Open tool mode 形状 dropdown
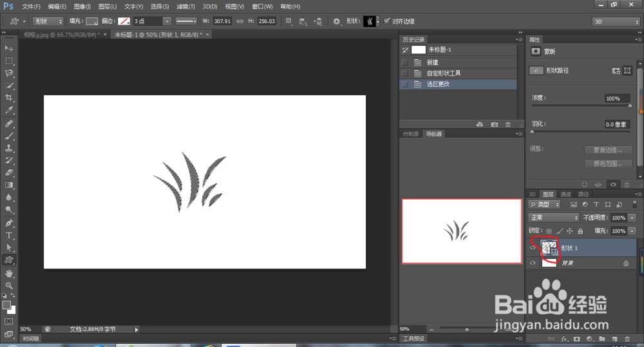 point(48,21)
